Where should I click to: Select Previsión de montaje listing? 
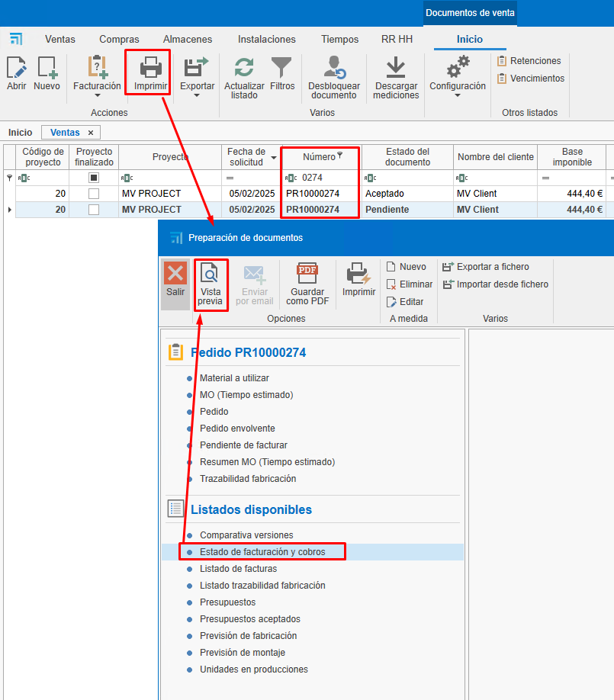243,653
